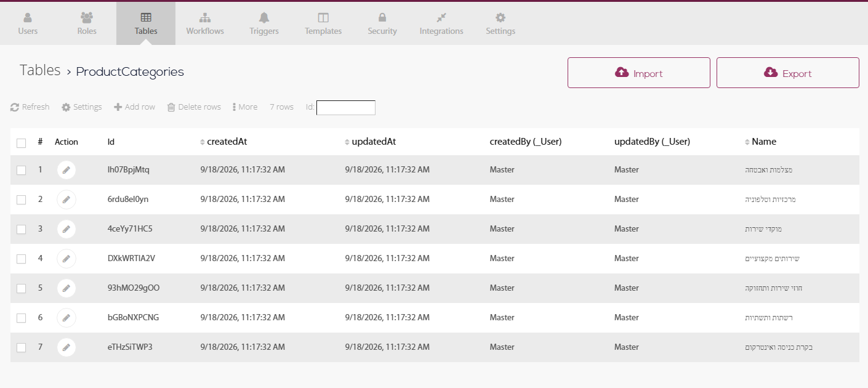Check the box for row 4
Viewport: 868px width, 388px height.
pyautogui.click(x=22, y=259)
